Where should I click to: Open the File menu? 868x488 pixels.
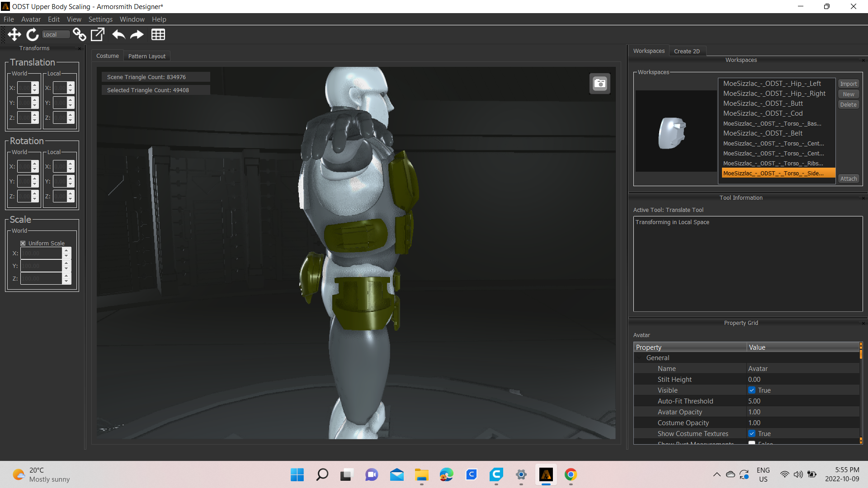(9, 19)
